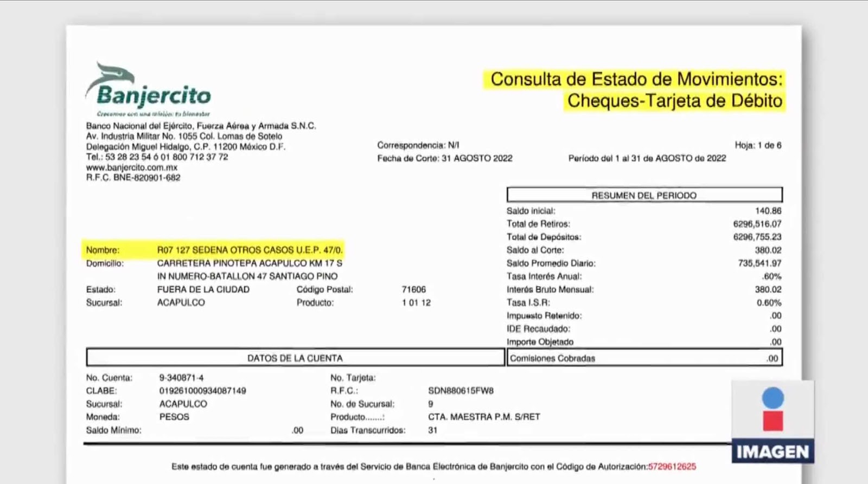
Task: Click the Moneda value 'PESOS'
Action: [174, 417]
